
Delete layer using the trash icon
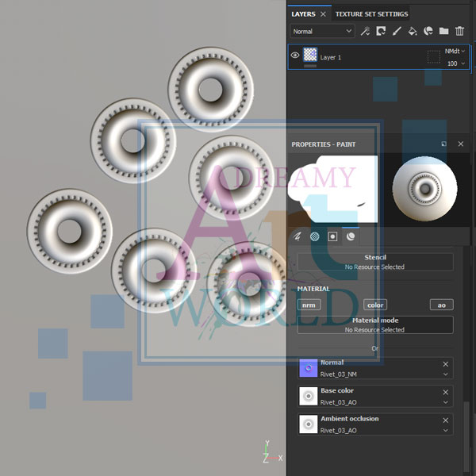tap(460, 32)
